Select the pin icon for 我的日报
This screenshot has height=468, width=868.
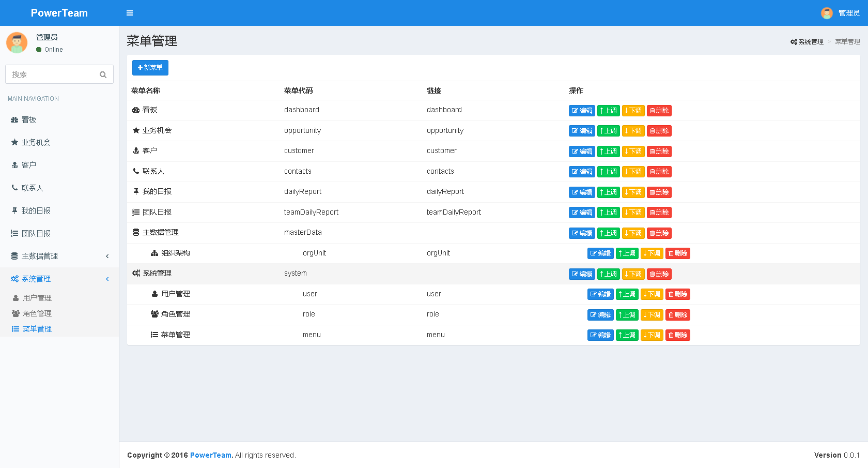14,210
